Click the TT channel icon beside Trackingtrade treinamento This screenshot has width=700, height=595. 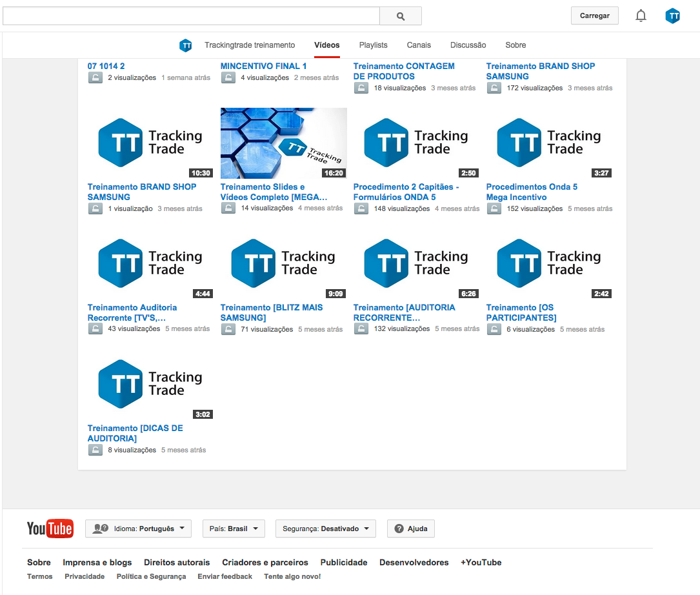186,45
